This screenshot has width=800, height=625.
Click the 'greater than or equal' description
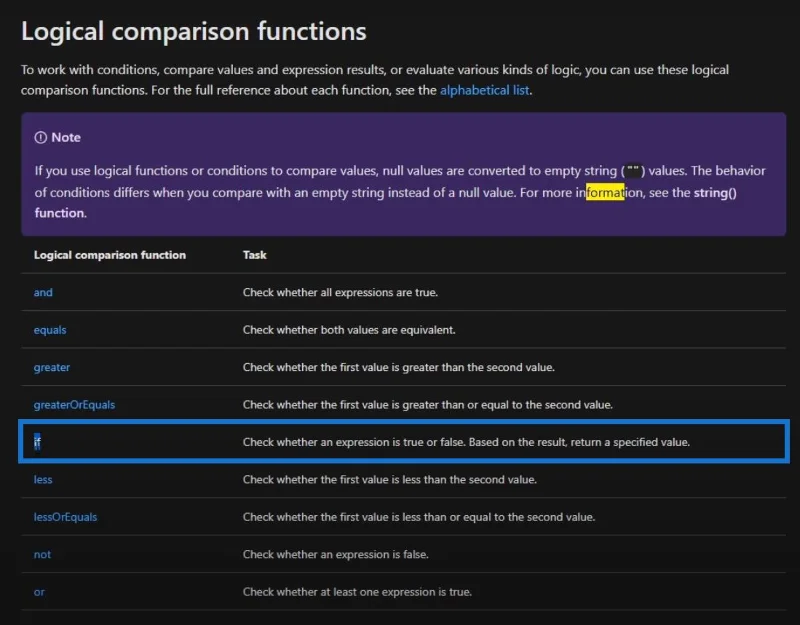[428, 405]
